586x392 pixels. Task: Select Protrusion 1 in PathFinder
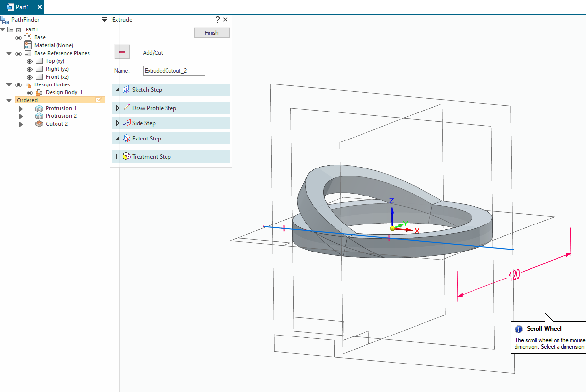61,108
